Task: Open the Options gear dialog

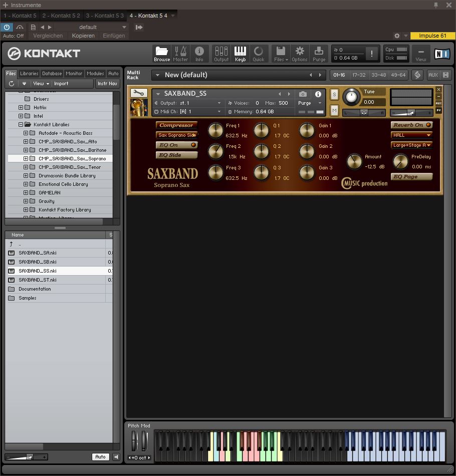Action: [x=300, y=54]
